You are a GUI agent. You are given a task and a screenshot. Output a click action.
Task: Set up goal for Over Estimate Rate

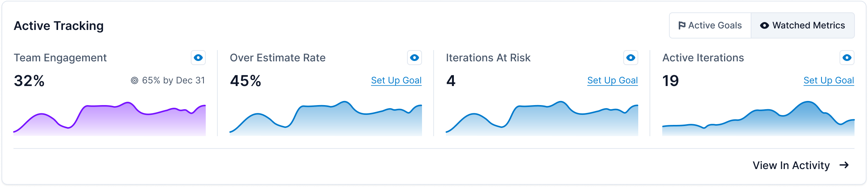[396, 80]
